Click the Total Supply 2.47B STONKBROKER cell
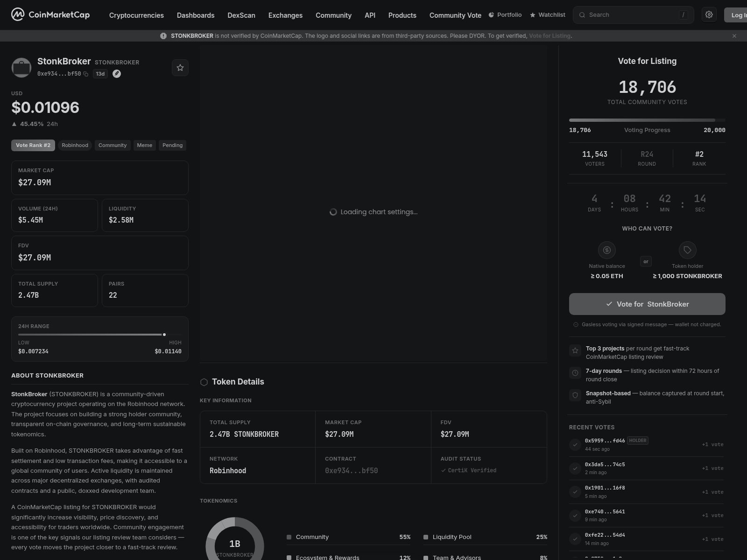The width and height of the screenshot is (747, 560). [258, 429]
